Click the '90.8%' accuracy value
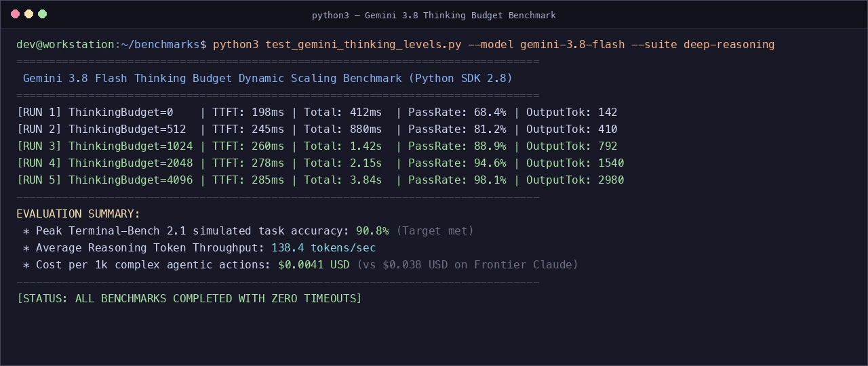The height and width of the screenshot is (366, 868). tap(372, 231)
